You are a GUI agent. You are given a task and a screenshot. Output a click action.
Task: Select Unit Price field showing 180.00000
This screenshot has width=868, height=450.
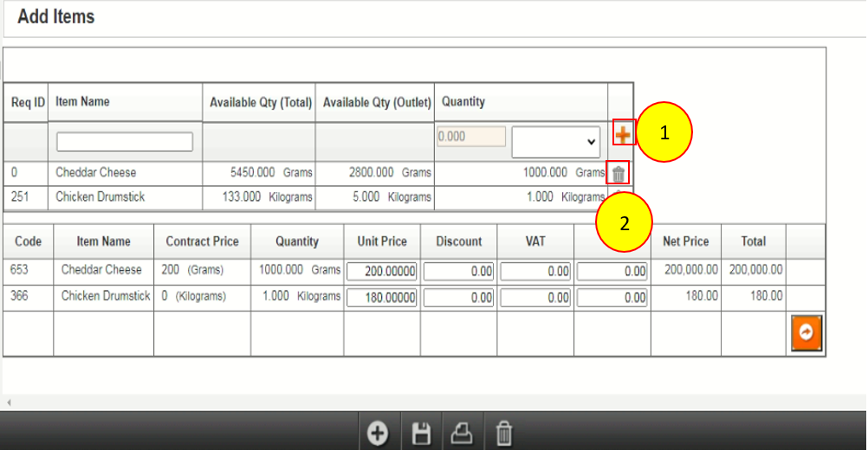pos(382,298)
